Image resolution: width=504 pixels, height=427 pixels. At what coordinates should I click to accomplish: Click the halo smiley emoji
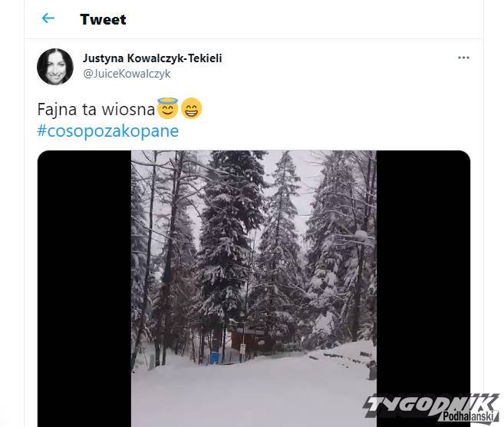point(167,108)
